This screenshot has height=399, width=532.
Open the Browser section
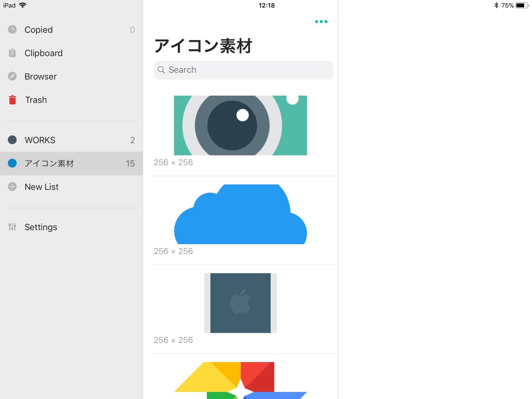pos(71,76)
